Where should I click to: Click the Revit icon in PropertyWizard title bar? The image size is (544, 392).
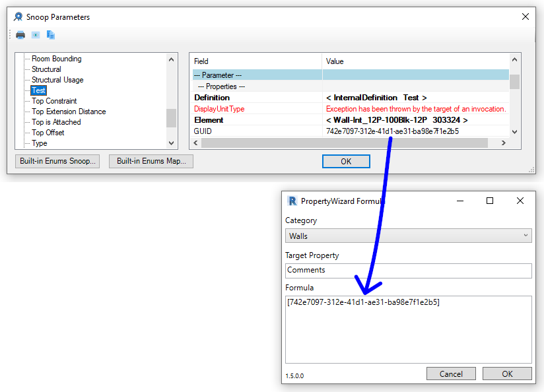tap(292, 201)
